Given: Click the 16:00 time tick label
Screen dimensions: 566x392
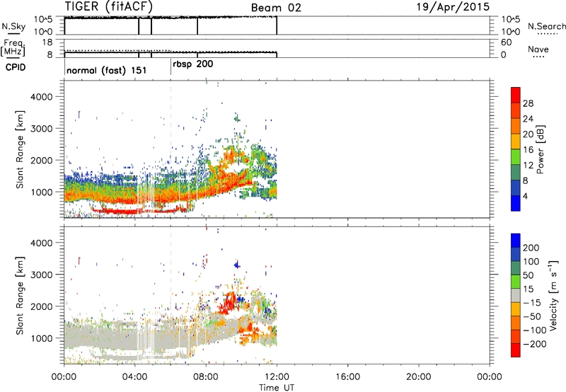Looking at the screenshot, I should (347, 377).
